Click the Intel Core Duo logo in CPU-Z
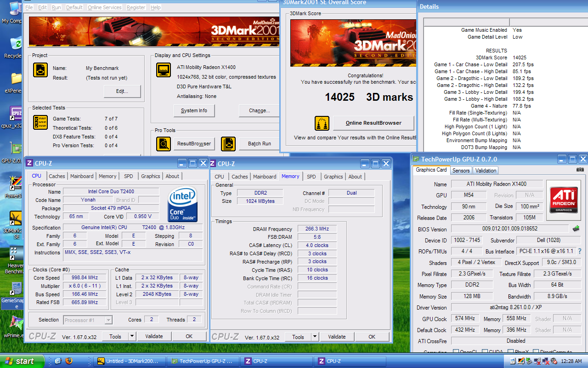 coord(182,205)
